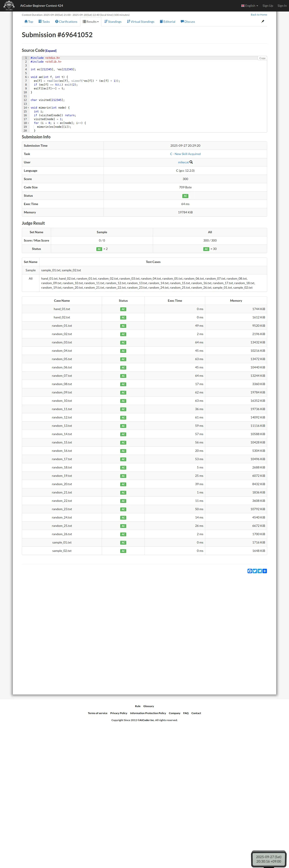Click exec time 49 ms for random_01.txt
This screenshot has width=289, height=868.
[x=199, y=326]
